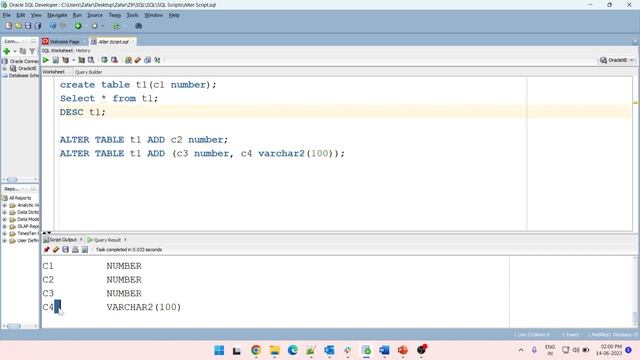This screenshot has height=360, width=640.
Task: Expand the TimesTen Reports folder
Action: pos(4,233)
